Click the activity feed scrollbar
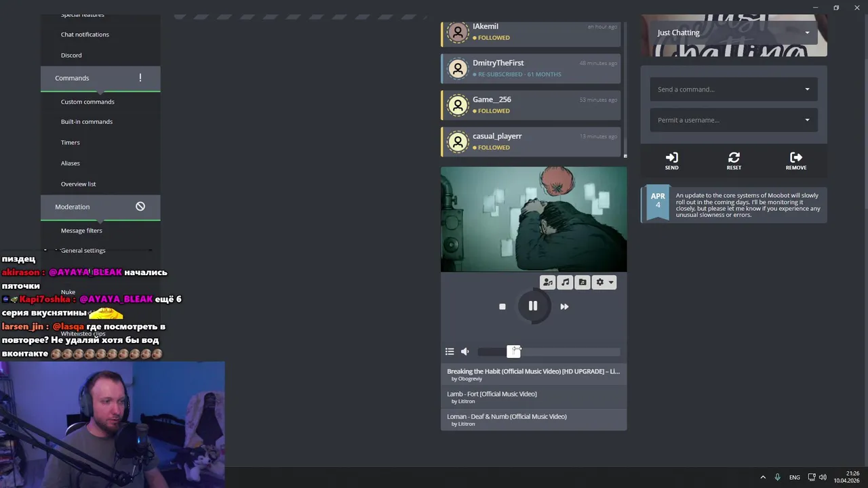 (625, 88)
